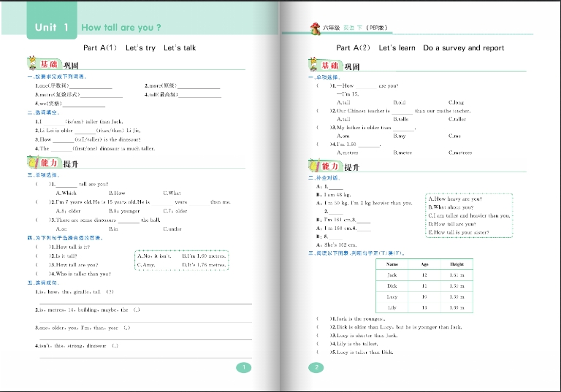Select the 'Let's learn' heading
This screenshot has width=561, height=392.
tap(397, 48)
